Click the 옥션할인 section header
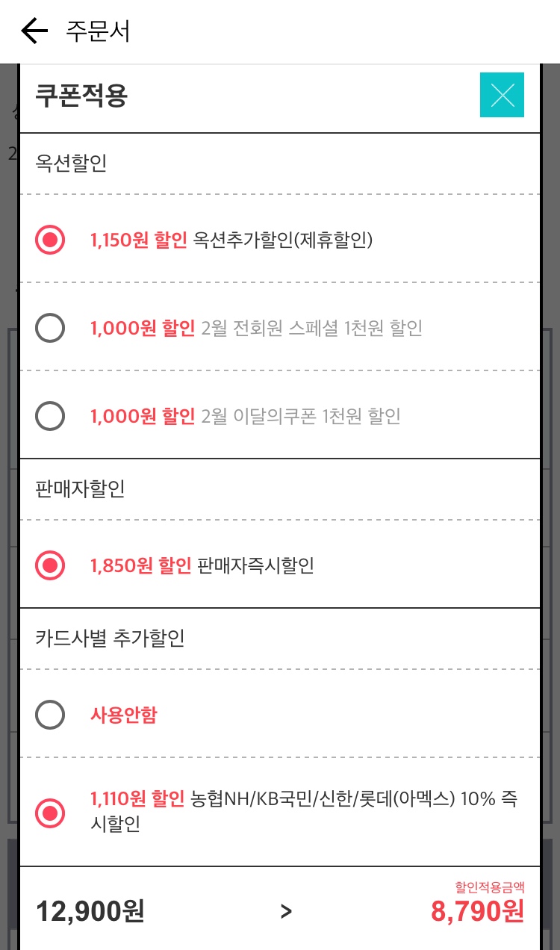Viewport: 560px width, 950px height. point(71,163)
